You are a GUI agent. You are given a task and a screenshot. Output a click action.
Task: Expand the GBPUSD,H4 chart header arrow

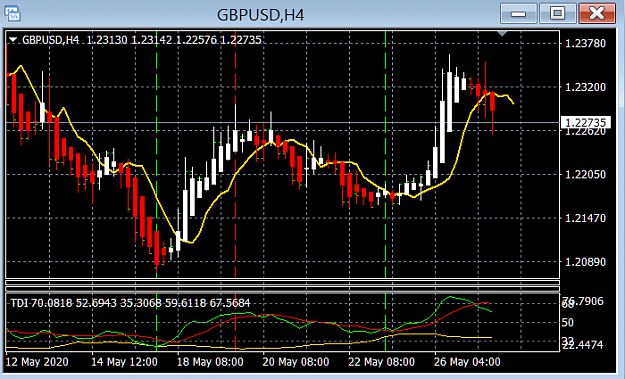(13, 40)
